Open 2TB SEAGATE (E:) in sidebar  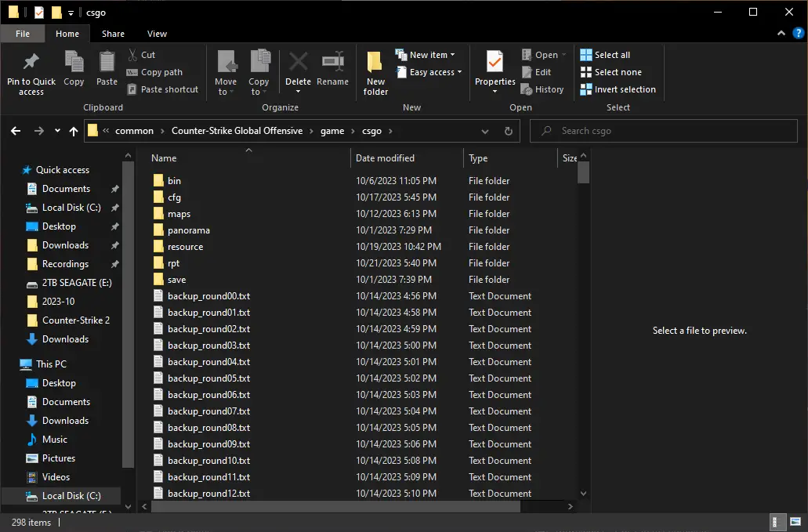[x=77, y=283]
